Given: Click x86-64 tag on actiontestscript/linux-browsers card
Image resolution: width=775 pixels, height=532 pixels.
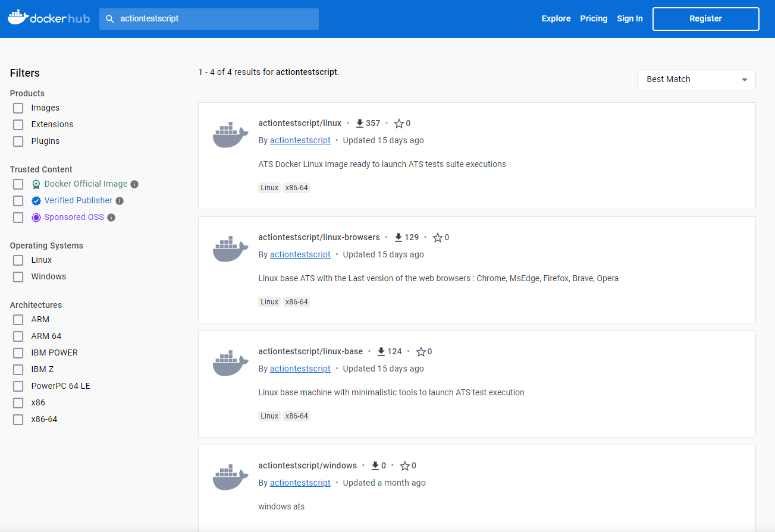Looking at the screenshot, I should tap(297, 302).
